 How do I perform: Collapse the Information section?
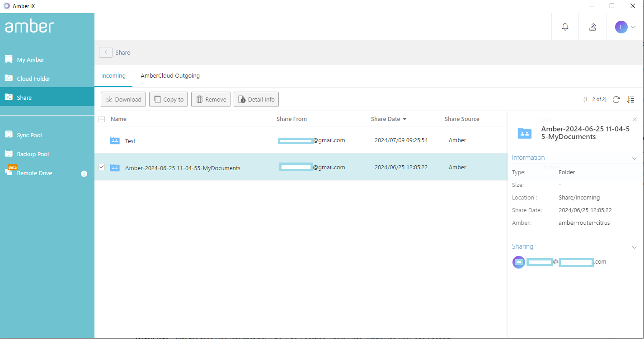pos(634,158)
